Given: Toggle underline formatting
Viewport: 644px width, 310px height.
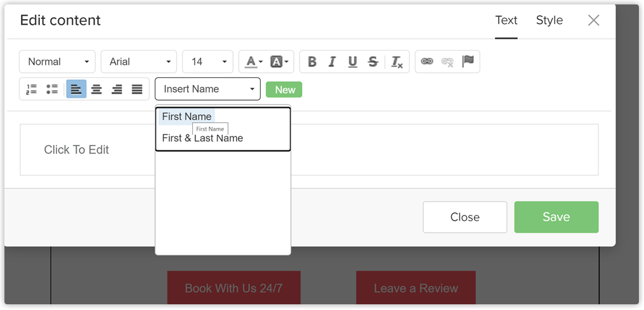Looking at the screenshot, I should [x=352, y=62].
